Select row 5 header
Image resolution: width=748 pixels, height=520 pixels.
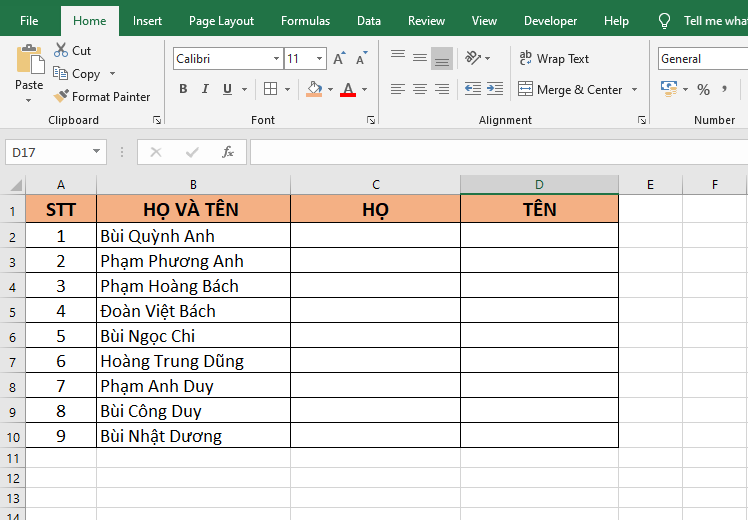click(x=12, y=312)
